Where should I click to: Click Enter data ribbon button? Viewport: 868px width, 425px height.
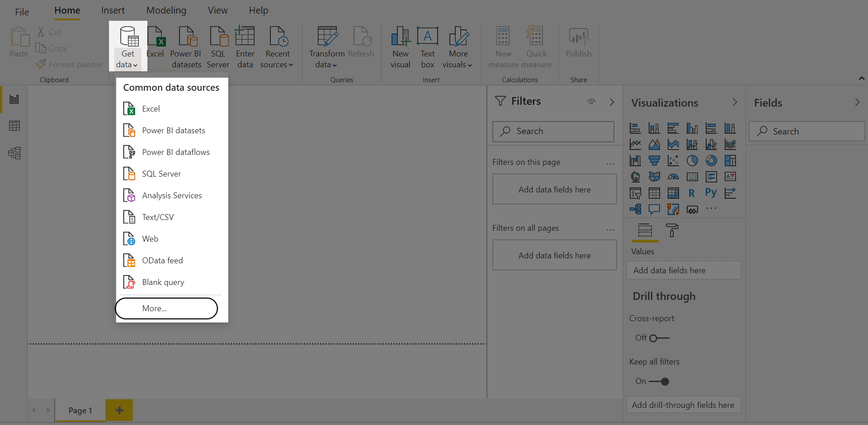point(245,47)
